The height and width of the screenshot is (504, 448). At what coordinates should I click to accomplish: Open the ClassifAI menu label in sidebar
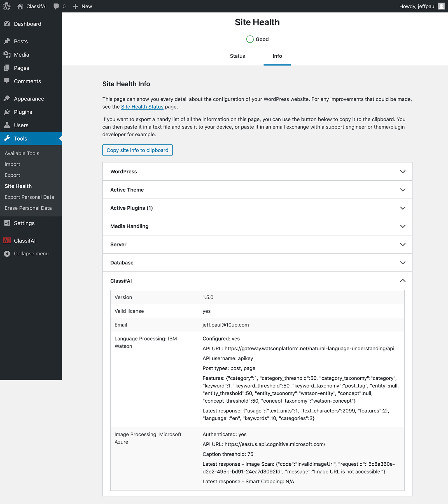click(x=25, y=241)
